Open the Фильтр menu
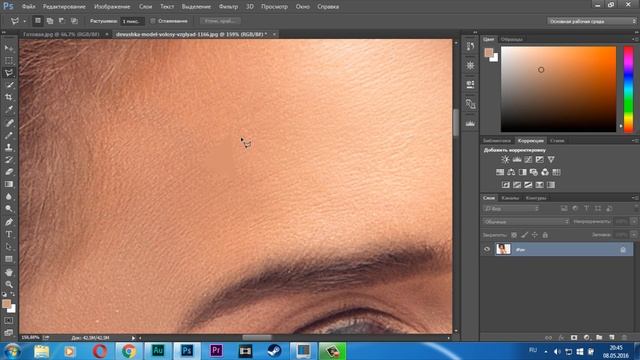The height and width of the screenshot is (360, 640). pos(228,7)
